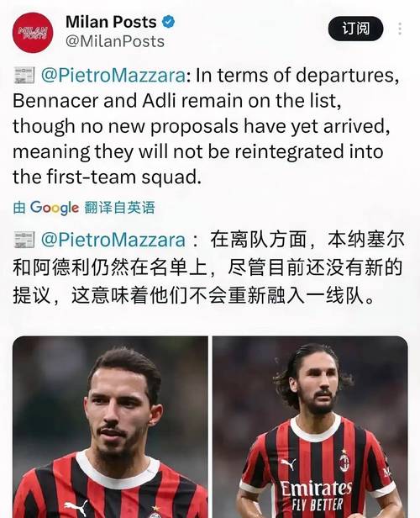Tap the blue verified badge
The image size is (420, 518).
[x=168, y=22]
